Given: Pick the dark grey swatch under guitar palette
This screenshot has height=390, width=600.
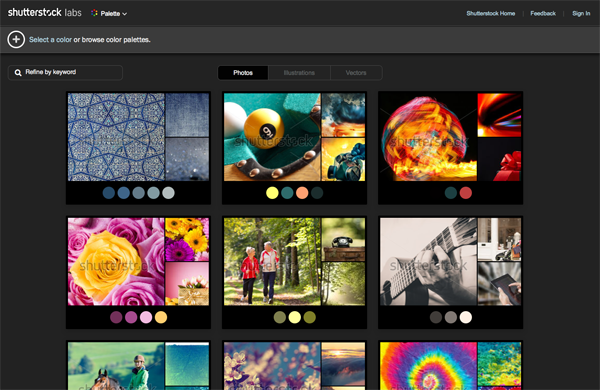Looking at the screenshot, I should click(x=436, y=317).
